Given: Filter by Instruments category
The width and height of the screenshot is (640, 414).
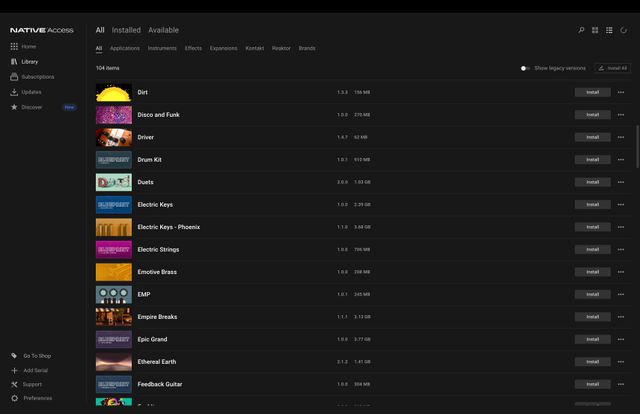Looking at the screenshot, I should point(162,48).
